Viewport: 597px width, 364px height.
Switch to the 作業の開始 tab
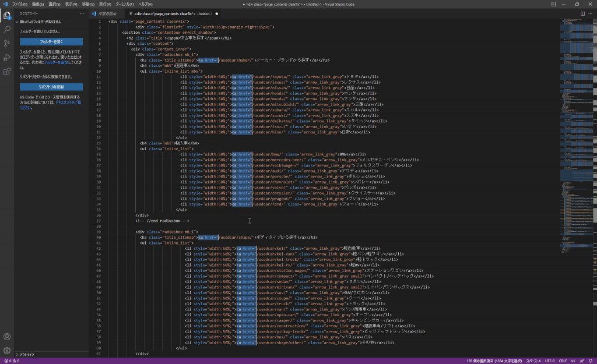107,14
